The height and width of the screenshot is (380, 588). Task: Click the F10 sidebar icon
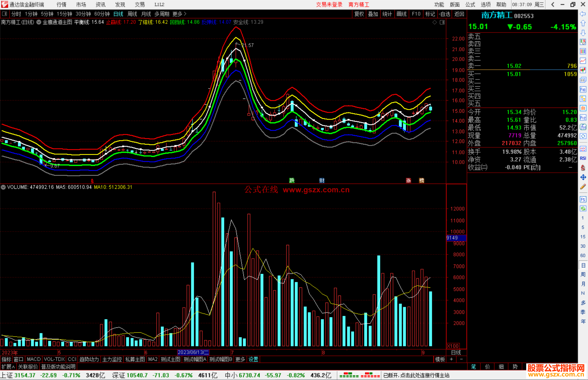pyautogui.click(x=583, y=90)
